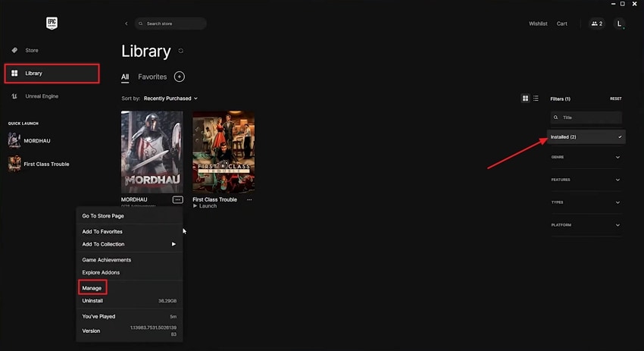Click the MORDHAU game cover
The width and height of the screenshot is (644, 351).
(x=152, y=152)
